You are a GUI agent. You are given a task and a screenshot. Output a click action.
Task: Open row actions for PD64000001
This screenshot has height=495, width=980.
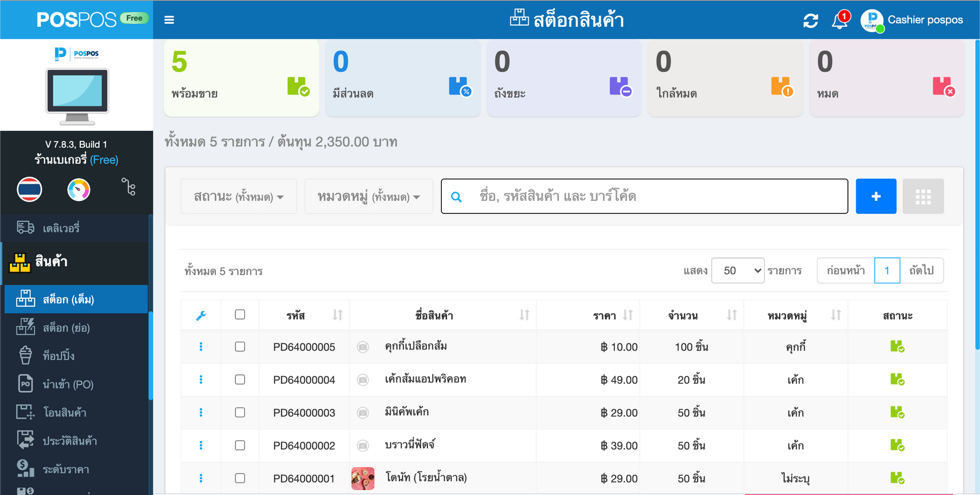click(201, 478)
